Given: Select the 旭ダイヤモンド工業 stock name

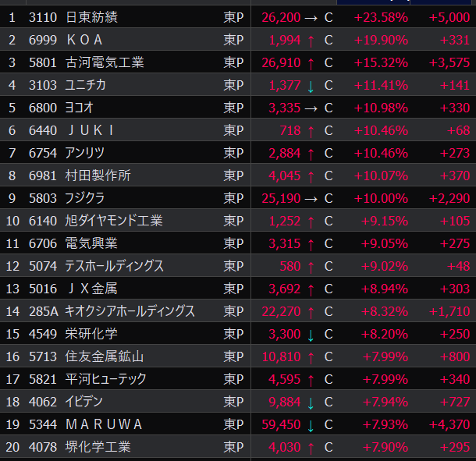Looking at the screenshot, I should pyautogui.click(x=114, y=221).
